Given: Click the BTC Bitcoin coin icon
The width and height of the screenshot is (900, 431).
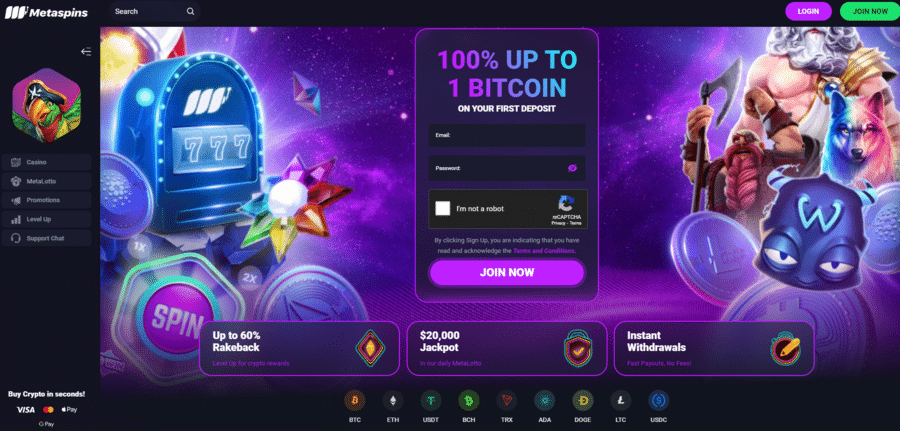Looking at the screenshot, I should click(x=354, y=400).
